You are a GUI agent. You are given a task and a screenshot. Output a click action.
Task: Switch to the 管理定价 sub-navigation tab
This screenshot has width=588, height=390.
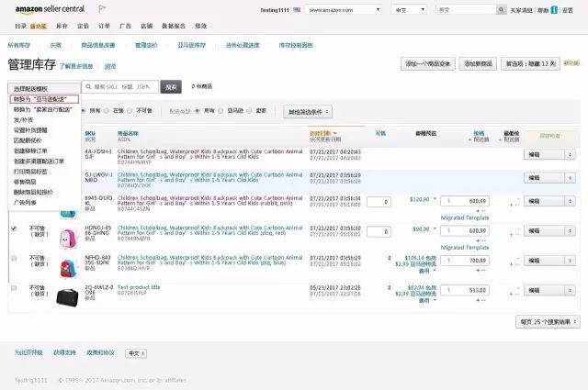point(146,45)
